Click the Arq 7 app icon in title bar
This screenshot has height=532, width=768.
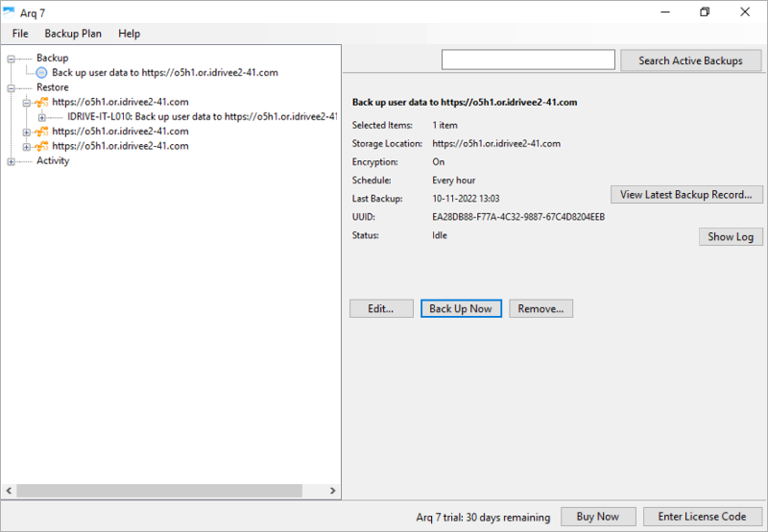coord(9,12)
